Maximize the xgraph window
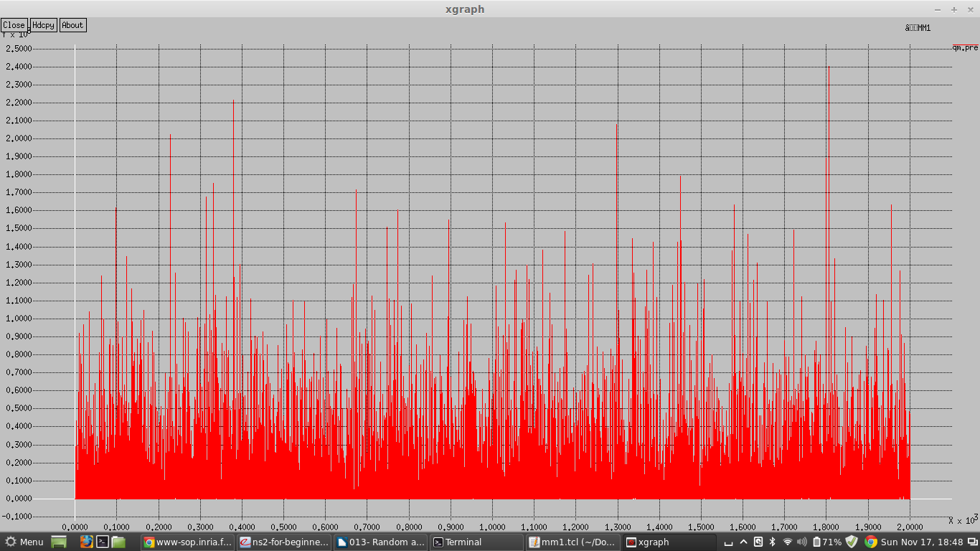Image resolution: width=980 pixels, height=551 pixels. click(953, 9)
